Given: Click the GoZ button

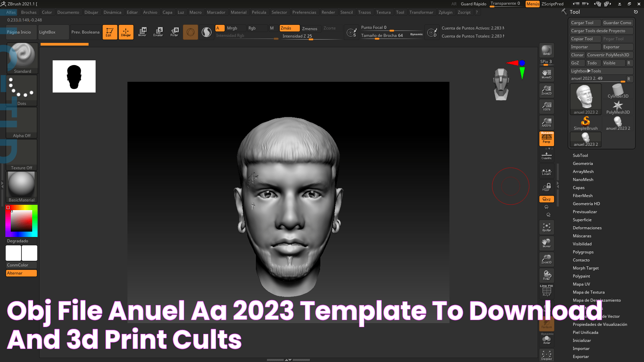Looking at the screenshot, I should point(577,63).
